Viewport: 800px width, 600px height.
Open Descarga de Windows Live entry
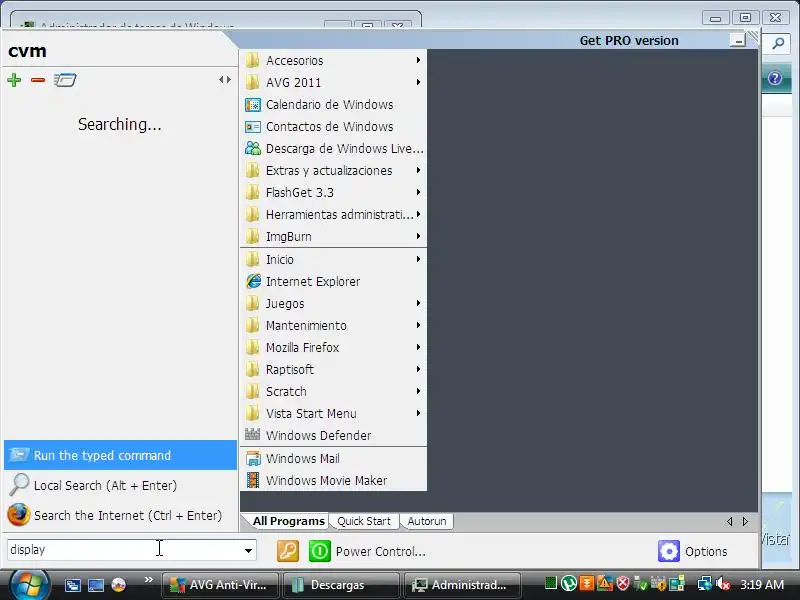click(x=333, y=148)
